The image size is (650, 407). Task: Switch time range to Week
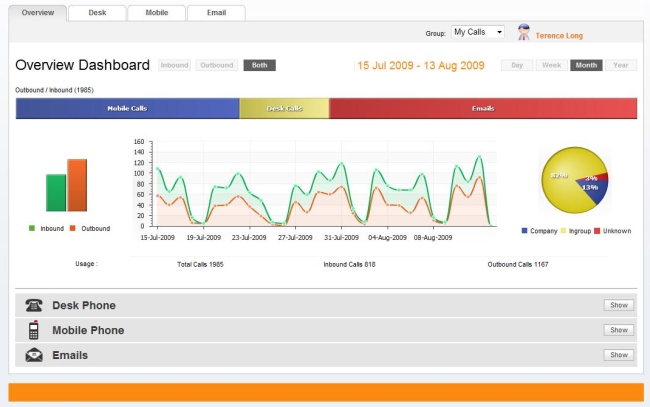[x=551, y=65]
